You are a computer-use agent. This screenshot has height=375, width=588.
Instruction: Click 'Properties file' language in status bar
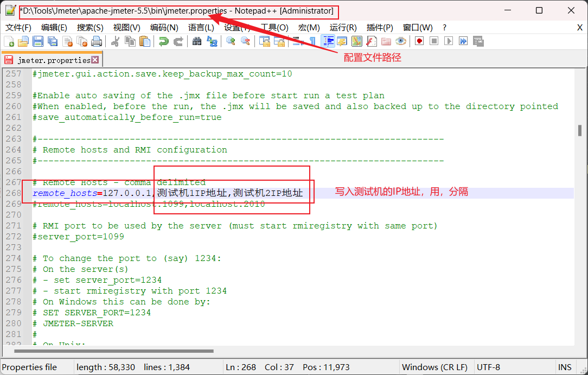click(x=30, y=367)
